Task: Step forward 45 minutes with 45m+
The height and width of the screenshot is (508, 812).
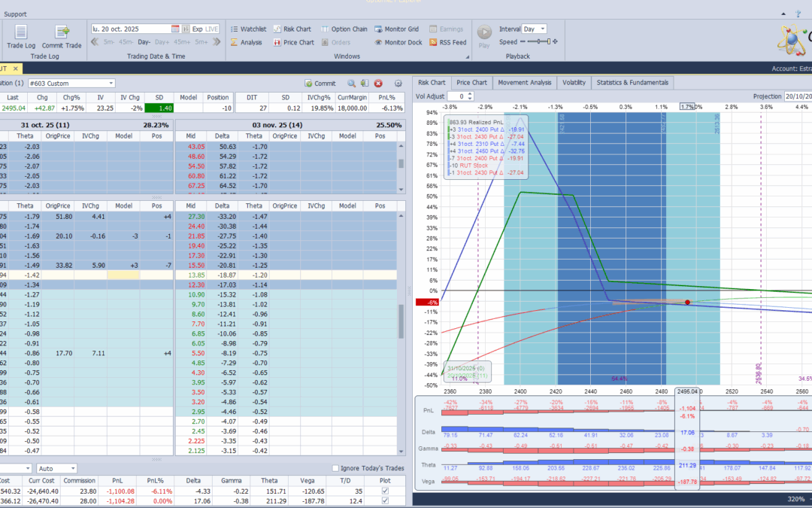Action: click(x=182, y=42)
